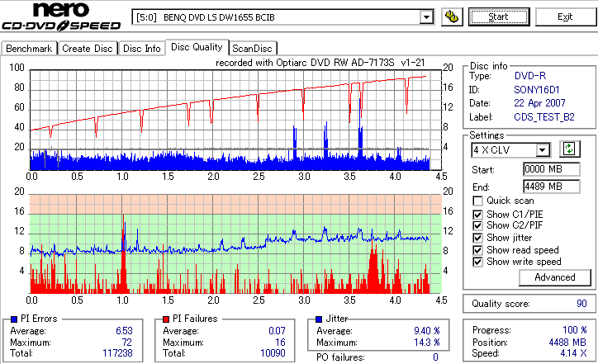This screenshot has width=598, height=364.
Task: Uncheck Show C1/PIE option
Action: coord(477,215)
